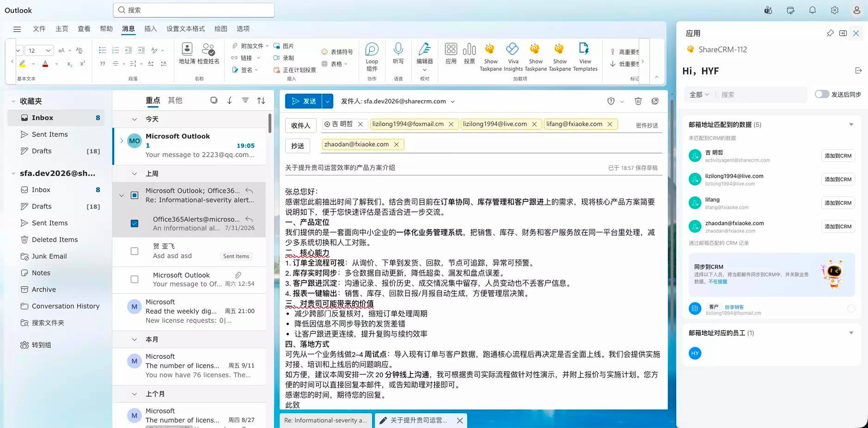Collapse the 今天 message group

134,119
